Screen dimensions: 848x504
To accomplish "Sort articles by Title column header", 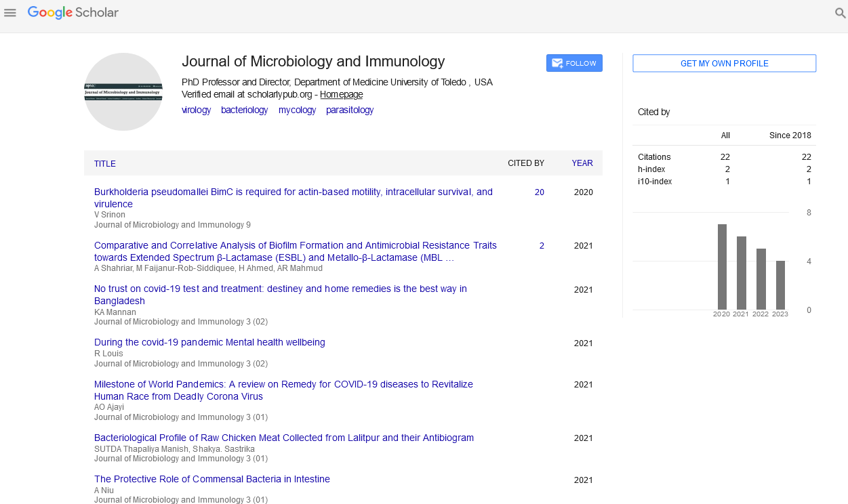I will point(105,163).
